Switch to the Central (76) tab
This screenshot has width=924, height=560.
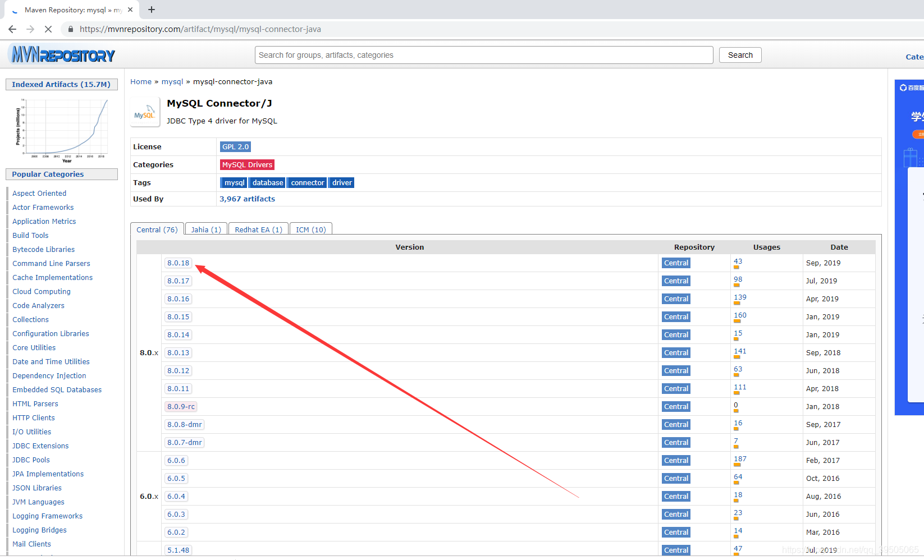point(157,229)
